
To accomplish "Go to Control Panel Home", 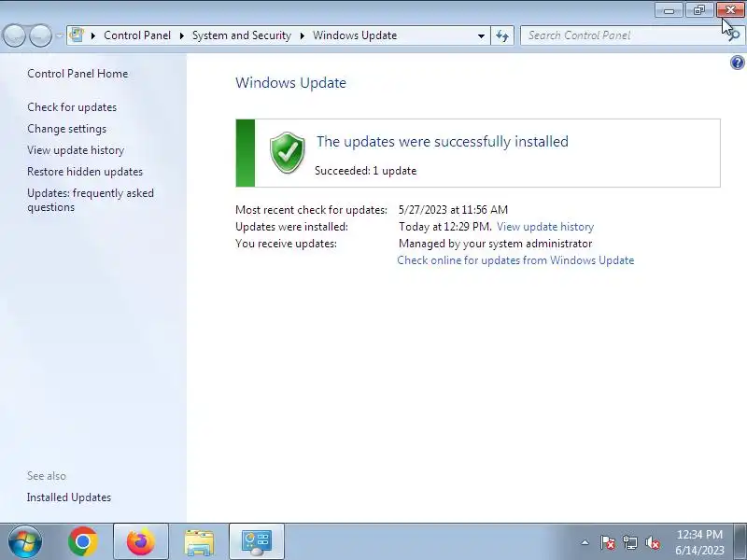I will coord(78,74).
